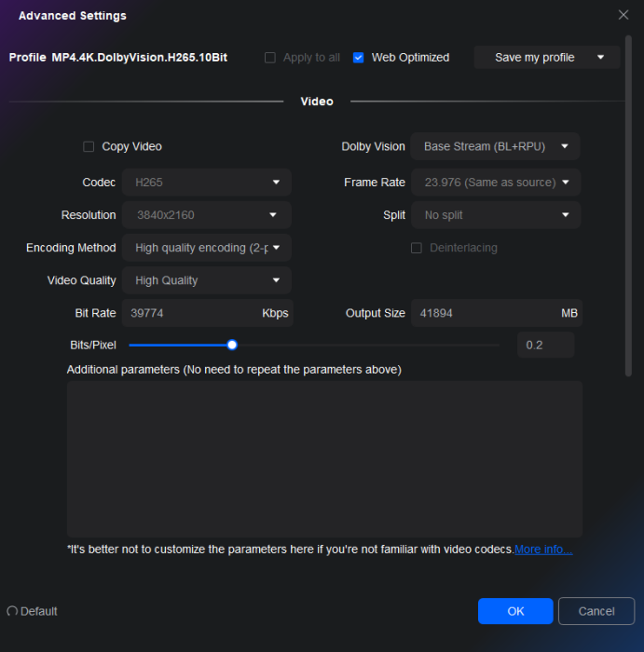Confirm settings with the OK button

coord(515,611)
